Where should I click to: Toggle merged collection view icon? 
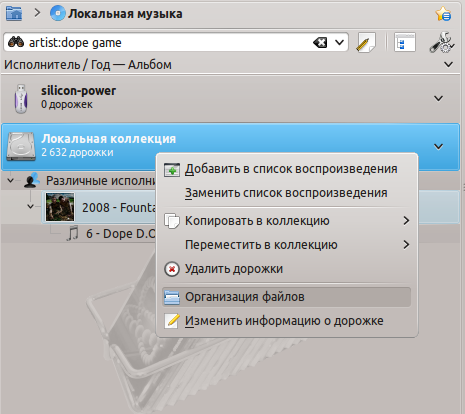tap(405, 43)
